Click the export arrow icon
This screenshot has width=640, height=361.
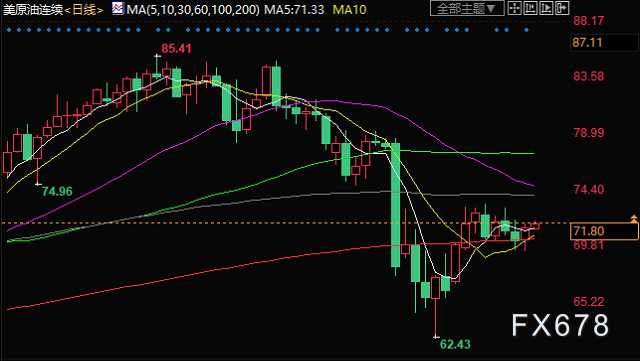(562, 8)
